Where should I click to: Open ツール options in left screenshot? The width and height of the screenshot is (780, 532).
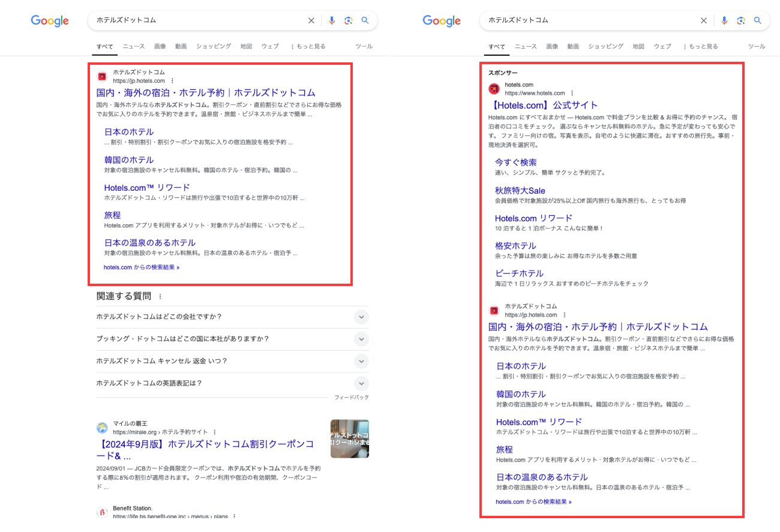click(364, 46)
